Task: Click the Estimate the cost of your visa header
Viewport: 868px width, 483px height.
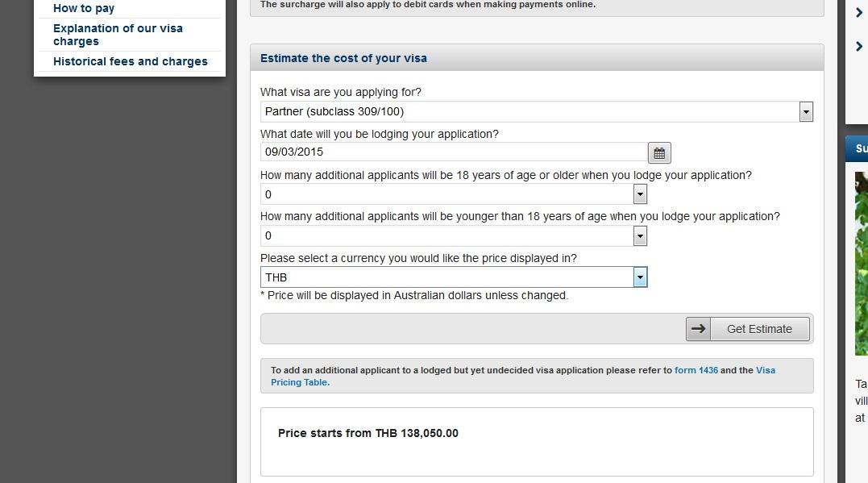Action: tap(343, 58)
